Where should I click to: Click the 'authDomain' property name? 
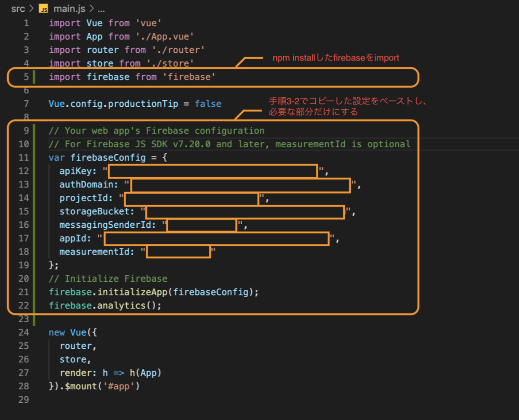86,185
